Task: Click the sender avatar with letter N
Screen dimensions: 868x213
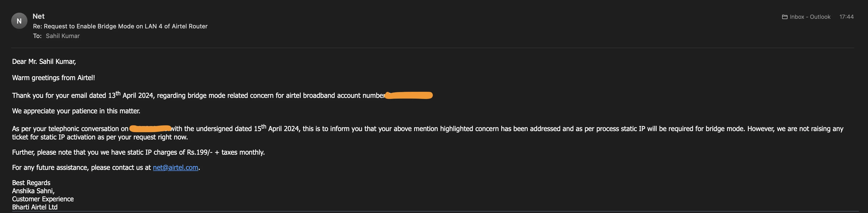Action: point(19,21)
